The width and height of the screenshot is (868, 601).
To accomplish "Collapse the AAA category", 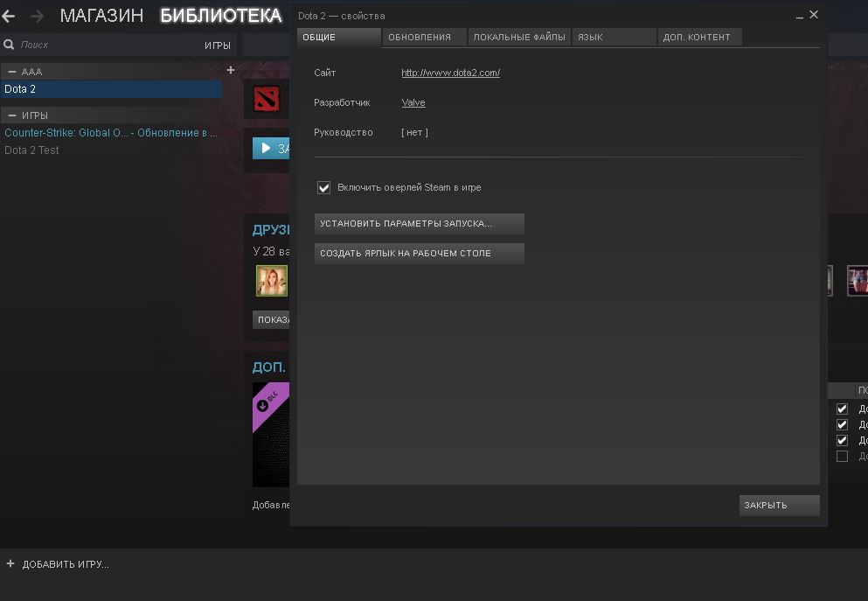I will pyautogui.click(x=12, y=72).
